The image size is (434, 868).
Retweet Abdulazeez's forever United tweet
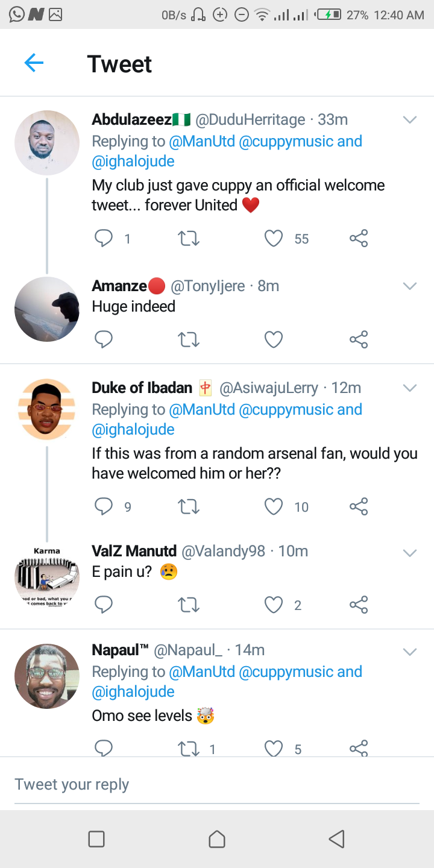(189, 239)
